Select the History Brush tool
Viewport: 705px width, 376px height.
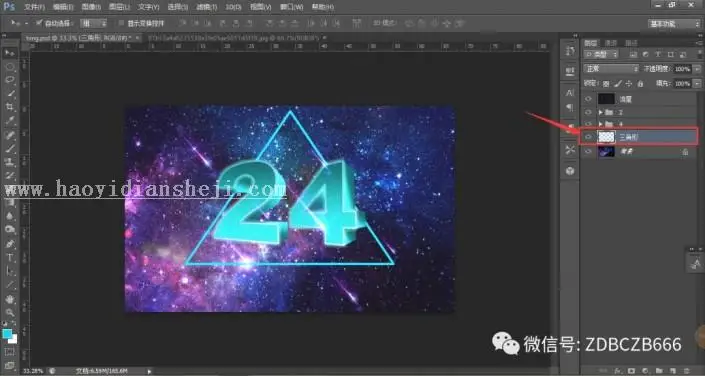tap(9, 175)
